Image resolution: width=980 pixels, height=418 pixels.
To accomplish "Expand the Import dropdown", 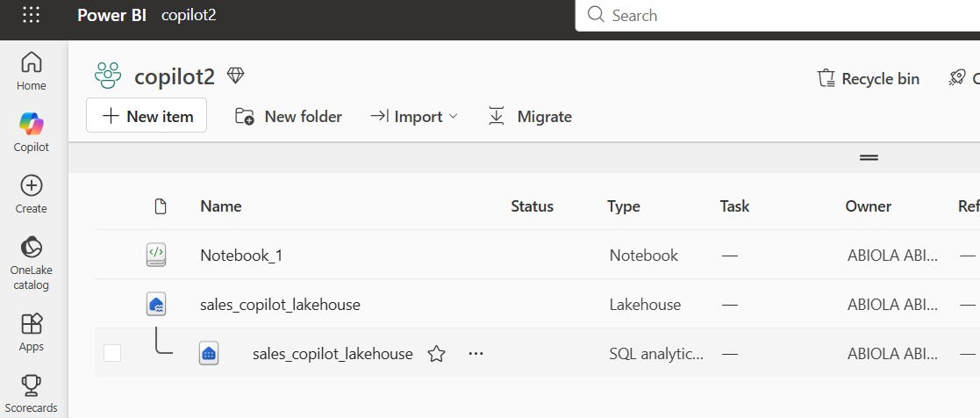I will [x=414, y=117].
